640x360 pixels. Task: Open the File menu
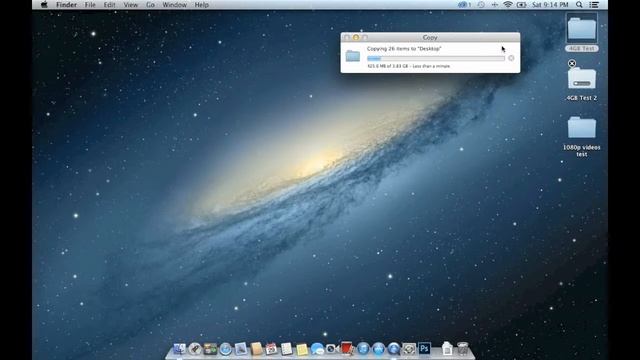(90, 5)
